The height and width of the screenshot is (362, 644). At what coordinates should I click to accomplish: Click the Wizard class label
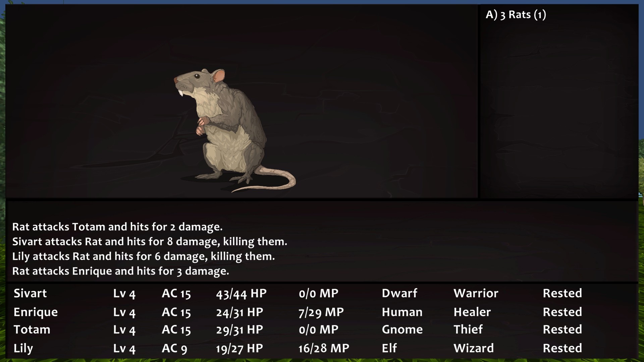[x=474, y=348]
